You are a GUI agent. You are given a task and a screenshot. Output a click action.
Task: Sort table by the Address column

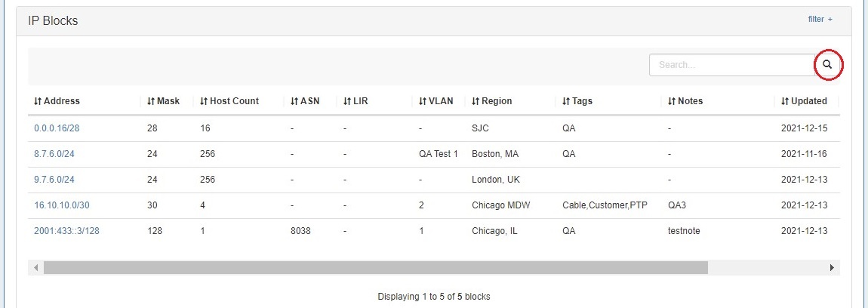click(57, 101)
